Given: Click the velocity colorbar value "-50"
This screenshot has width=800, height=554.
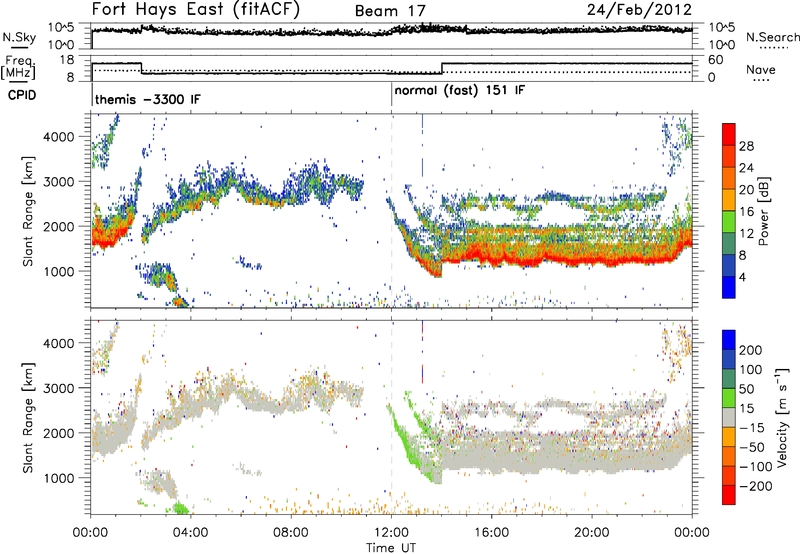Looking at the screenshot, I should (752, 447).
